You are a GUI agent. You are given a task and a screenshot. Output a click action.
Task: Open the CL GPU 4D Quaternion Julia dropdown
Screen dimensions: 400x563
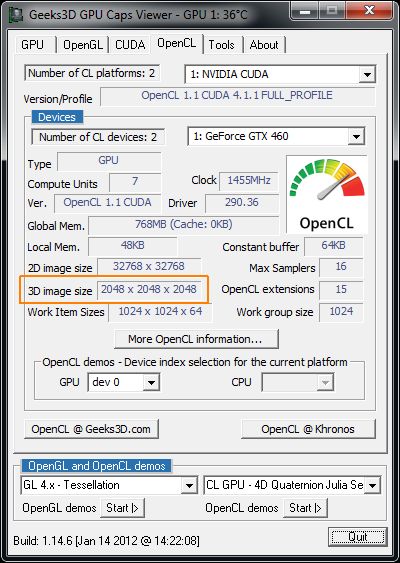click(x=372, y=486)
